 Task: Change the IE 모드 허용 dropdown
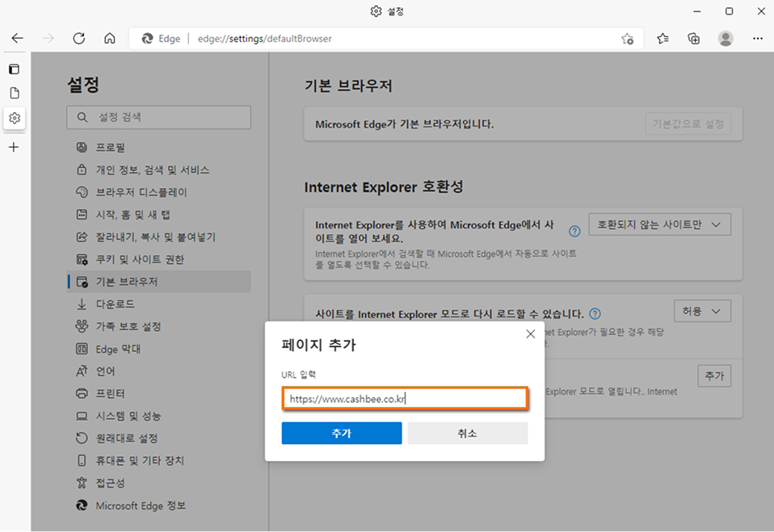[702, 311]
